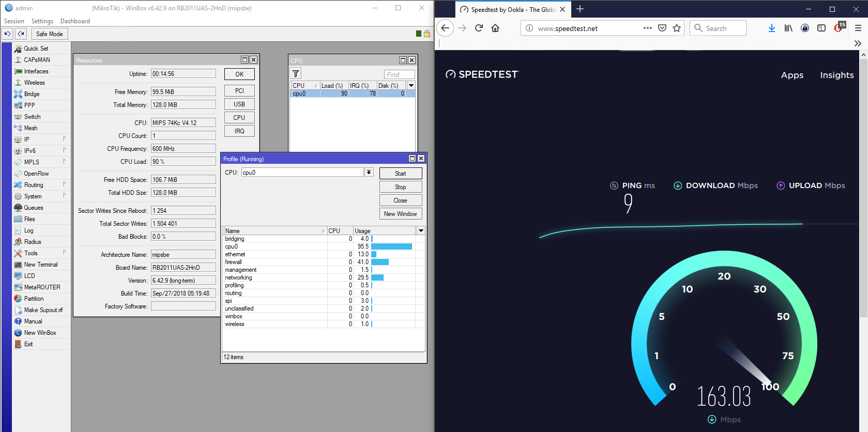Bookmark this page with star icon
The height and width of the screenshot is (432, 868).
677,28
